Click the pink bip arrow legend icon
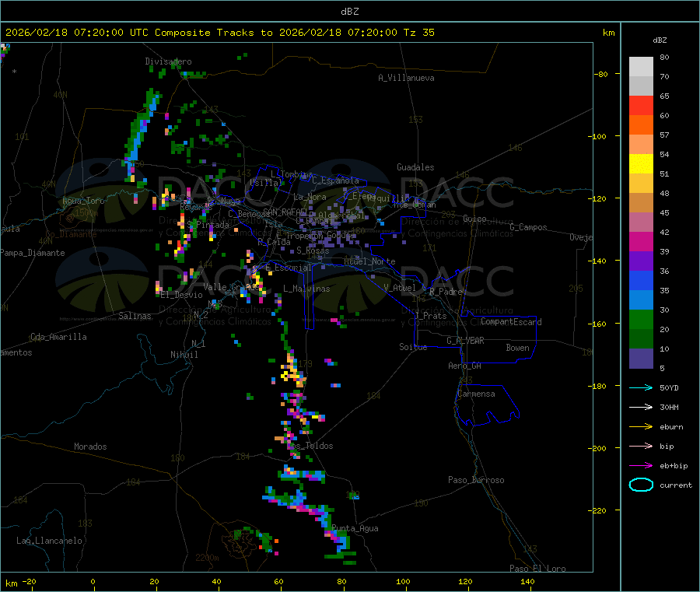Screen dimensions: 700x592 pos(641,446)
